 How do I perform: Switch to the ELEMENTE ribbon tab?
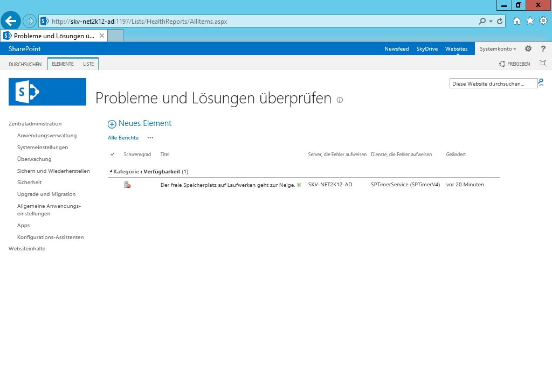point(63,64)
